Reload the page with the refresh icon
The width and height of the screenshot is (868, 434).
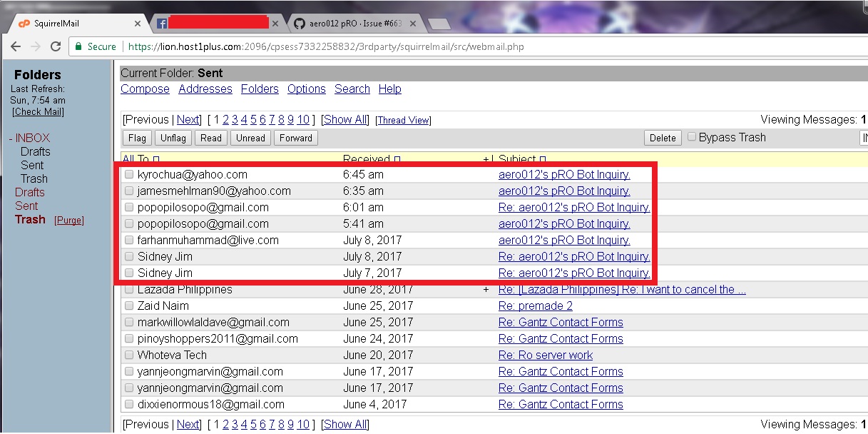(56, 46)
